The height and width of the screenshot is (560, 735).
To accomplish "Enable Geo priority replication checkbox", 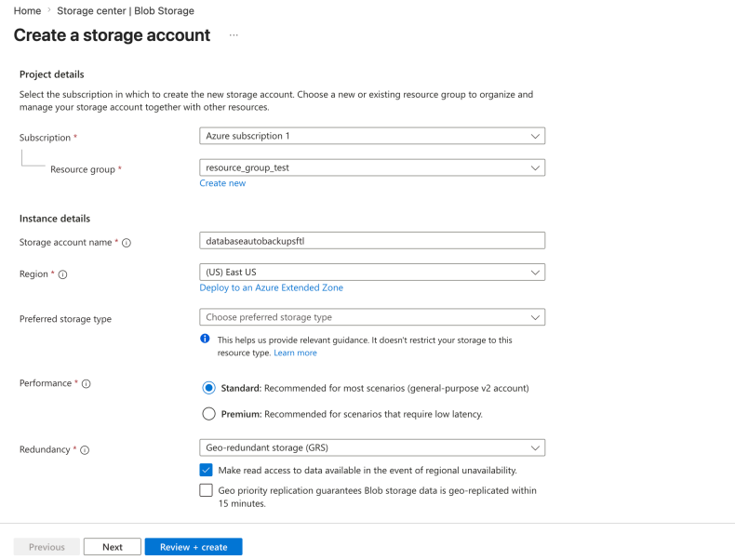I will pyautogui.click(x=207, y=490).
